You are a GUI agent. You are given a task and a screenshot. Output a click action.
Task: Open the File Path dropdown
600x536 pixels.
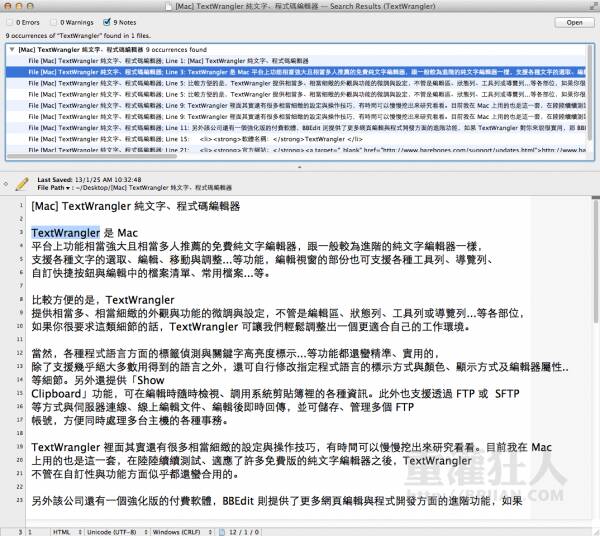pos(54,188)
